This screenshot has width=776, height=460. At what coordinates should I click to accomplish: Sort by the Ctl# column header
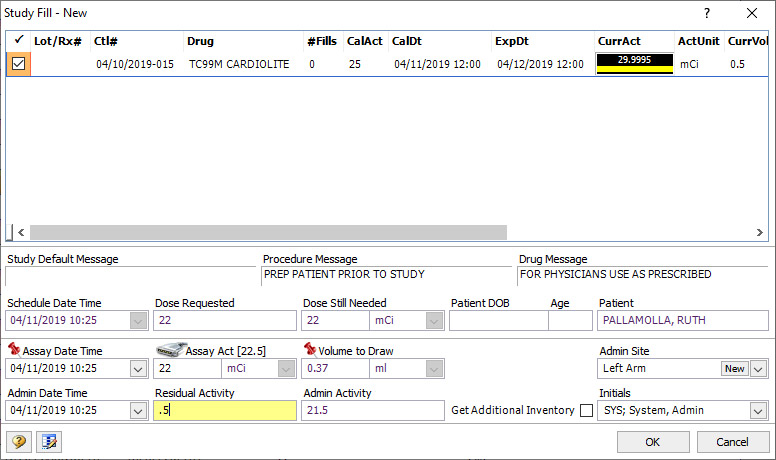[x=137, y=41]
